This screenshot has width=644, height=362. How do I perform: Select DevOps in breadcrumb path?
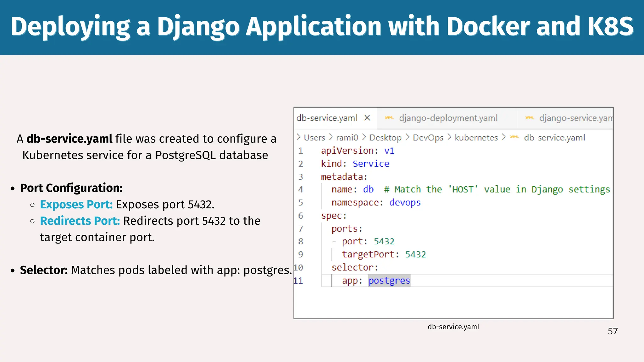[x=428, y=138]
